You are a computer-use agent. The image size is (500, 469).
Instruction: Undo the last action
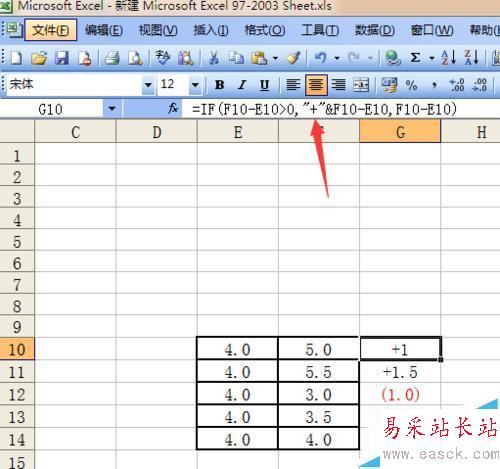pos(321,58)
